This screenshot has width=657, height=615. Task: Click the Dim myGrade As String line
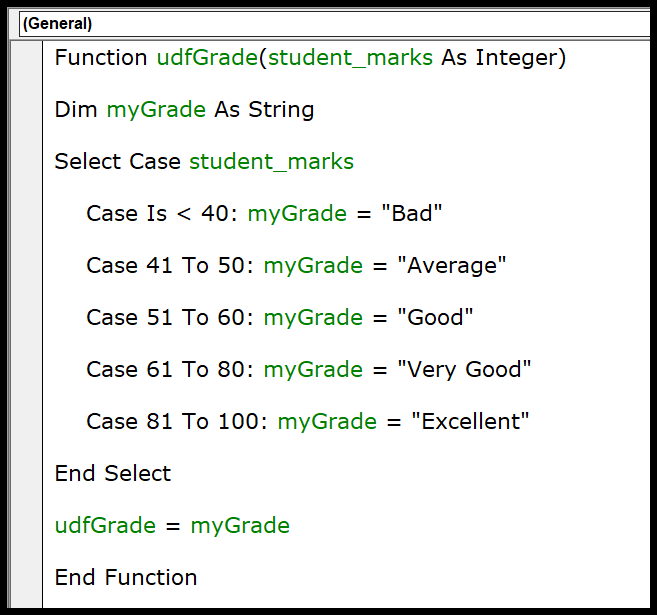pyautogui.click(x=184, y=110)
